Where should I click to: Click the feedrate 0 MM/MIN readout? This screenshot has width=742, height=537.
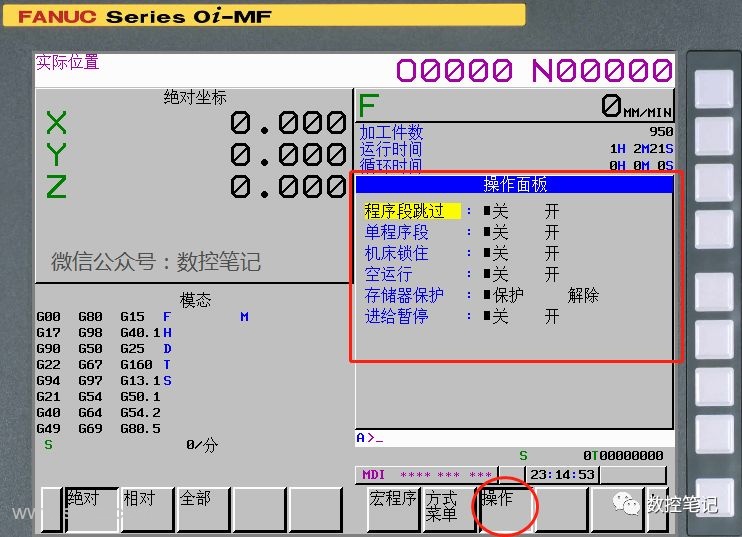[x=636, y=106]
